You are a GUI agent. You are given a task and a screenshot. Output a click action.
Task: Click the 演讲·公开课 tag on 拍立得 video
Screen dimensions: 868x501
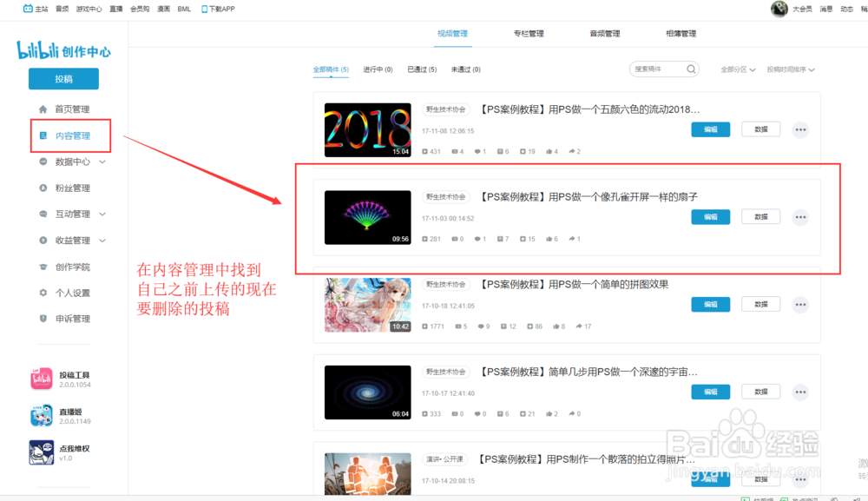(x=444, y=459)
